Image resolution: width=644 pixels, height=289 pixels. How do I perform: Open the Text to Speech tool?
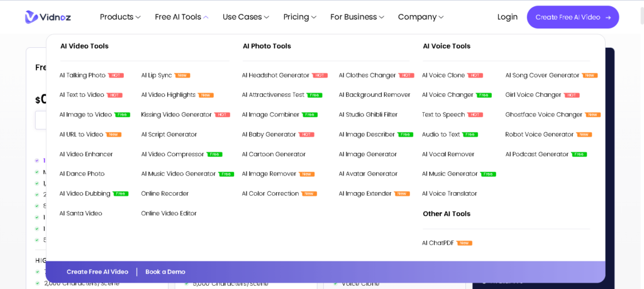tap(443, 115)
